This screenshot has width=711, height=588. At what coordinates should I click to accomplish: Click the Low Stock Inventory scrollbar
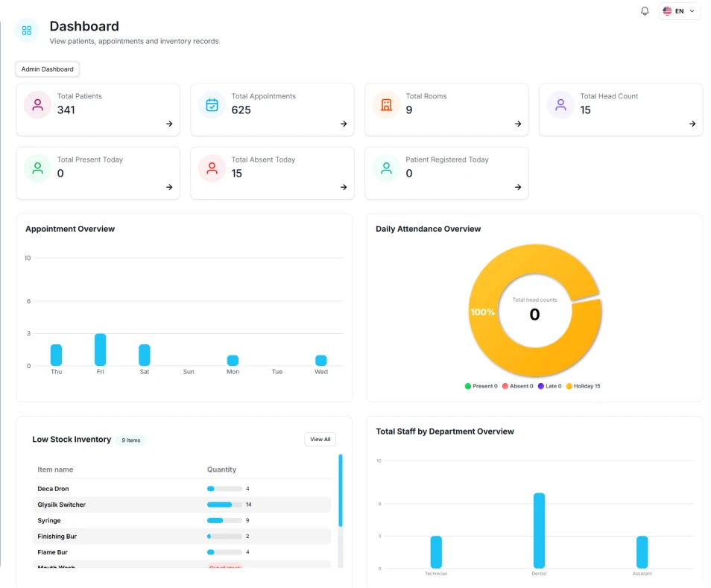(x=341, y=492)
